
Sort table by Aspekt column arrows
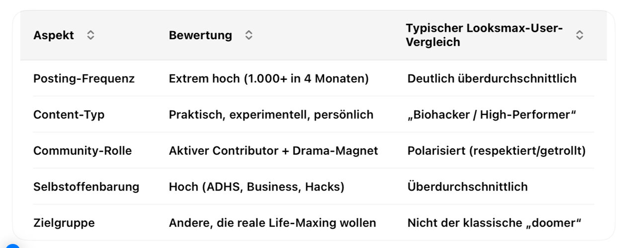click(x=90, y=35)
